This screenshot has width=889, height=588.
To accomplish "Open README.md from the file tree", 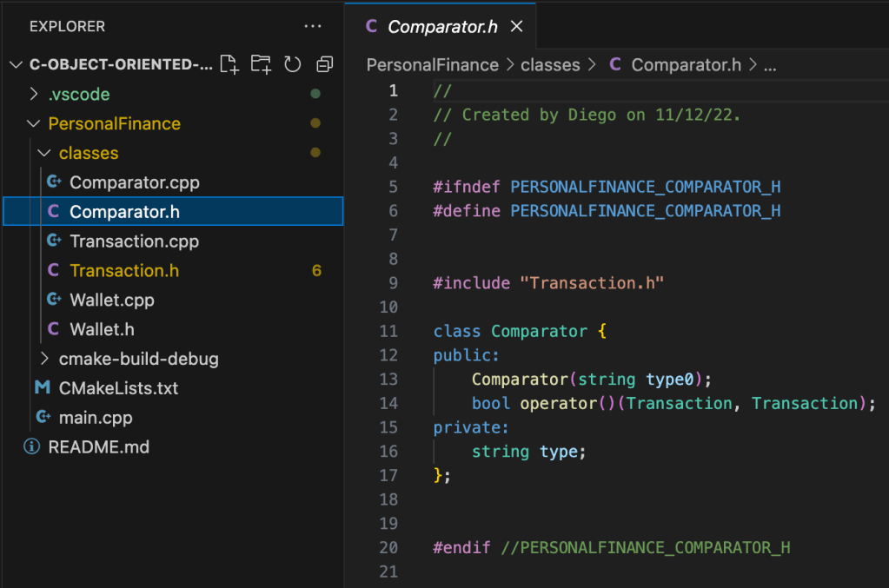I will coord(98,447).
